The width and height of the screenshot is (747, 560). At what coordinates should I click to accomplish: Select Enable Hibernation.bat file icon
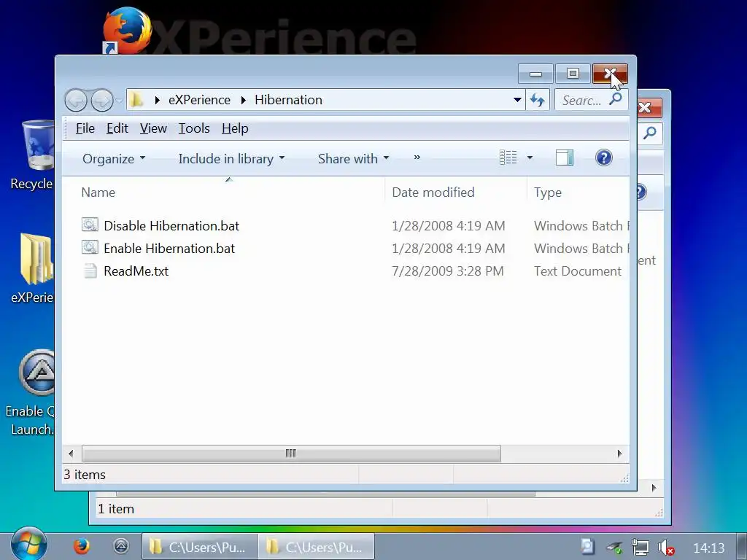90,247
